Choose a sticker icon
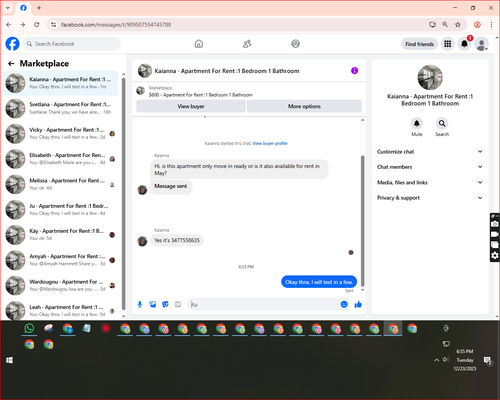Screen dimensions: 500x400 tap(165, 304)
